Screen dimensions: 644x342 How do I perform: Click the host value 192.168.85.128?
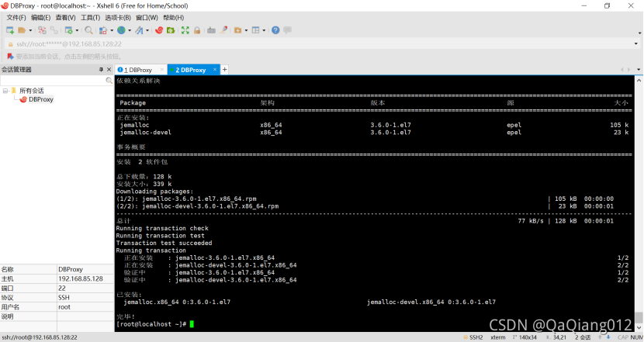click(x=81, y=278)
